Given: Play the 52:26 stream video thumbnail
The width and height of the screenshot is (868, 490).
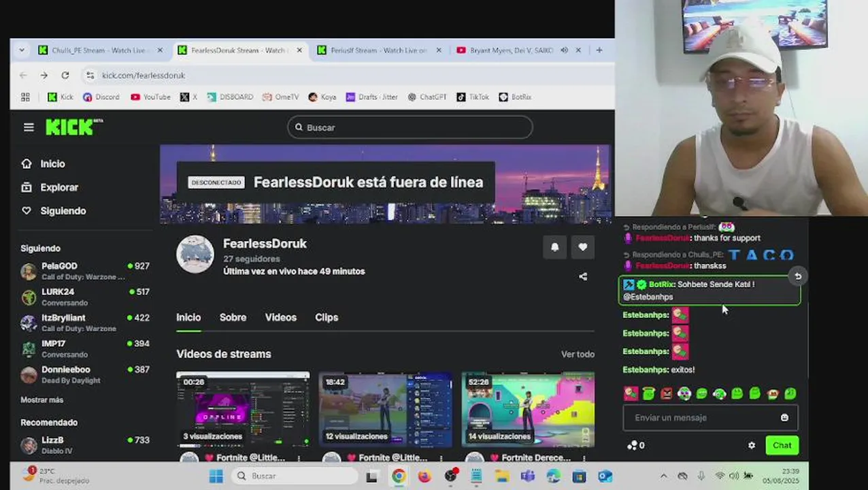Looking at the screenshot, I should coord(528,409).
